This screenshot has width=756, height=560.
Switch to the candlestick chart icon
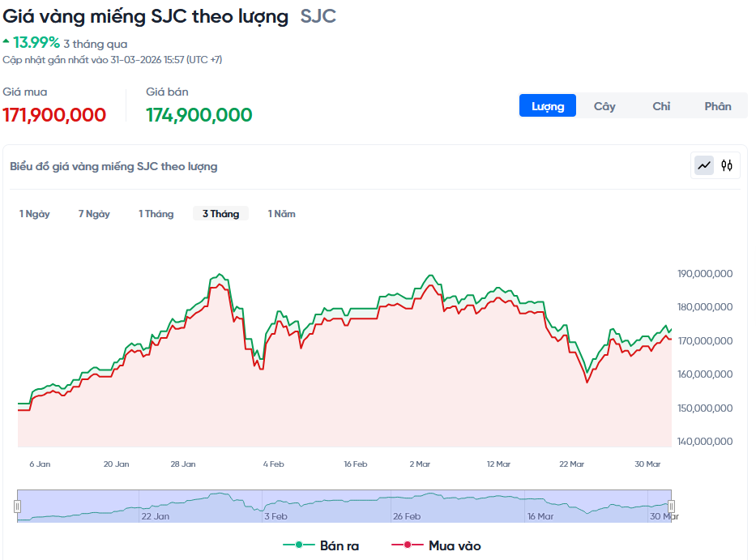click(x=727, y=165)
